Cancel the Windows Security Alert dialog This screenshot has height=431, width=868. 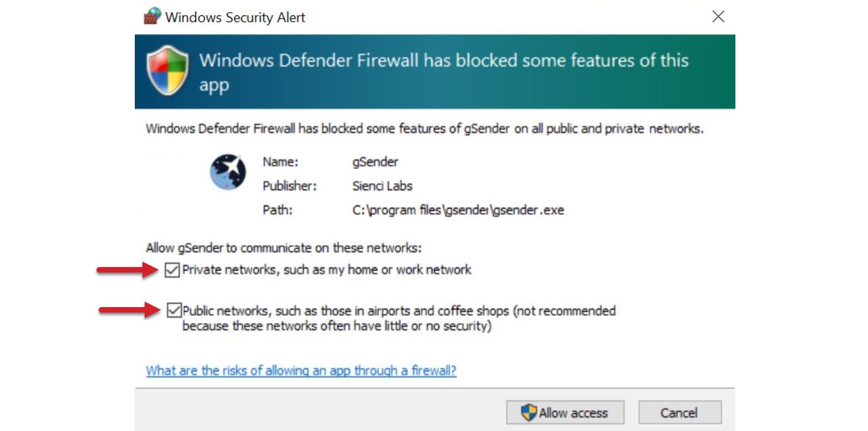click(x=679, y=412)
